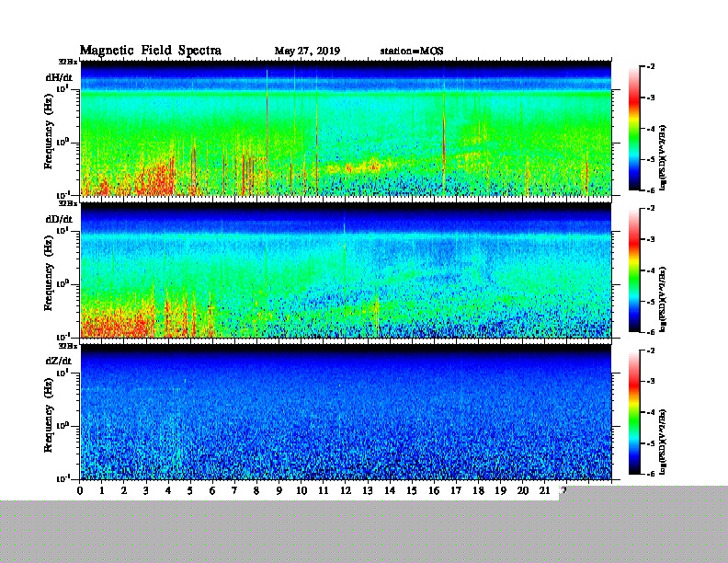Click hour tick label 2 on time axis

point(124,490)
